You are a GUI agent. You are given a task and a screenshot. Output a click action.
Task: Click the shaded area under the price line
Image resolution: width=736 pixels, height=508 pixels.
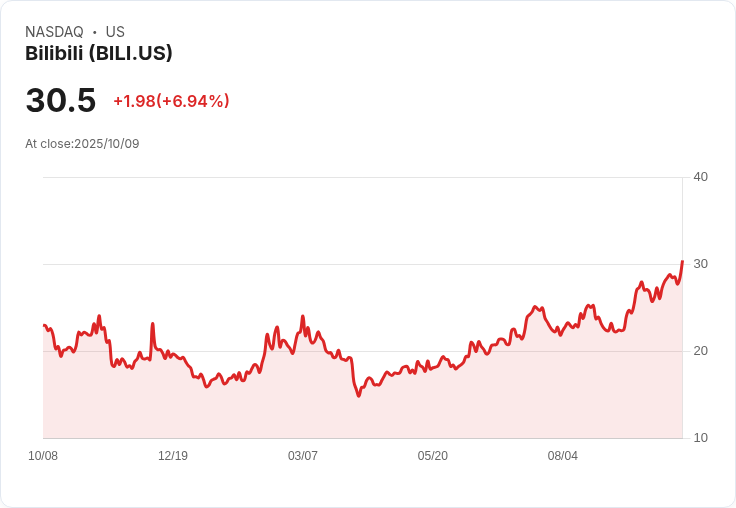400,415
